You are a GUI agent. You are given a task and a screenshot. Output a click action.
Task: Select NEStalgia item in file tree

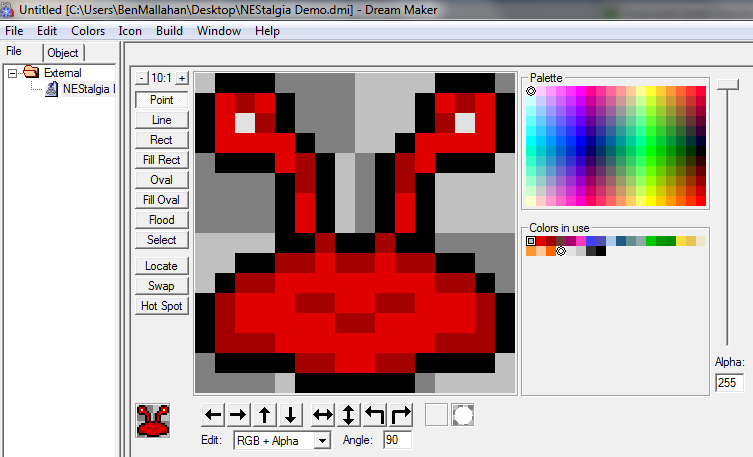(x=88, y=89)
